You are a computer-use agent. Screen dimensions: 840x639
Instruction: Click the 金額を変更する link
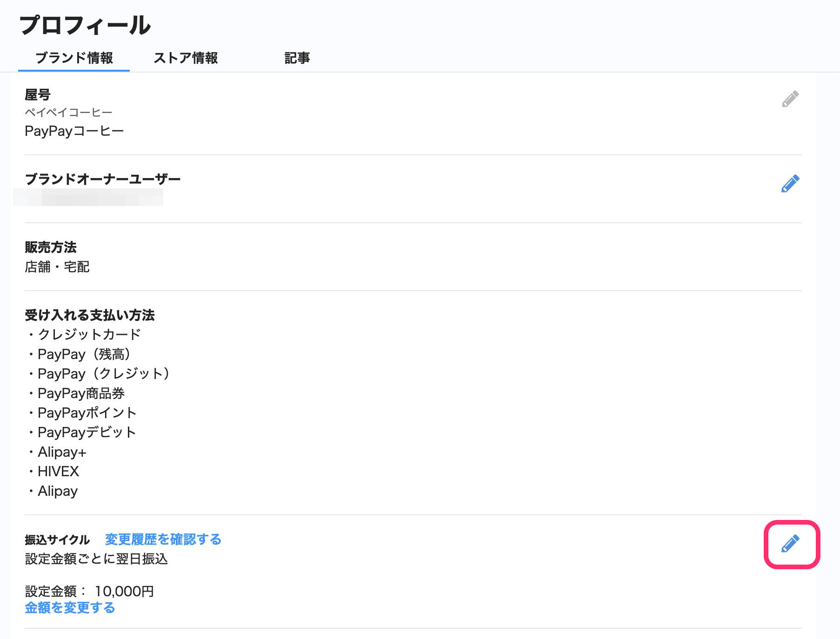point(70,608)
